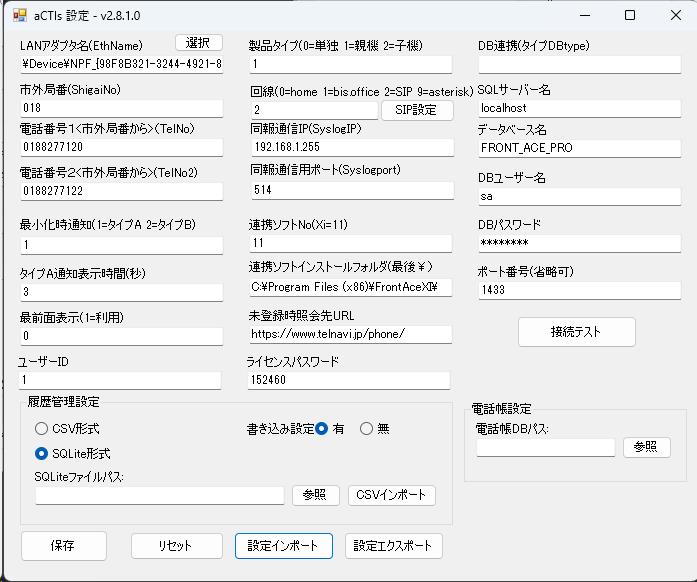Open SIP設定 dialog
This screenshot has width=697, height=582.
(410, 109)
